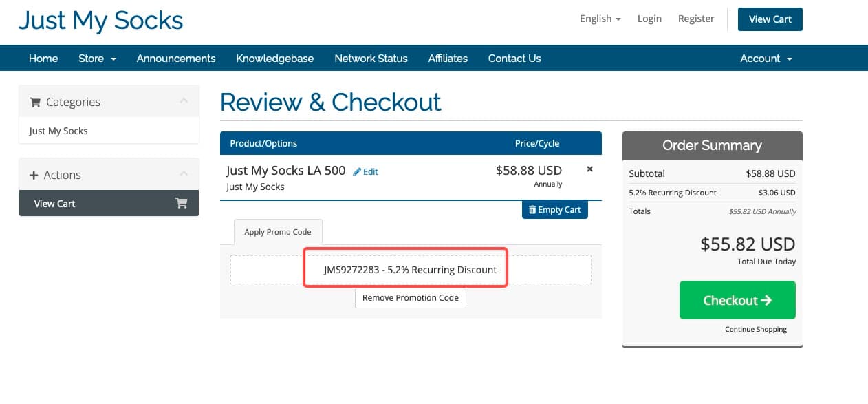
Task: Click the 5.2% Recurring Discount summary row
Action: click(712, 193)
